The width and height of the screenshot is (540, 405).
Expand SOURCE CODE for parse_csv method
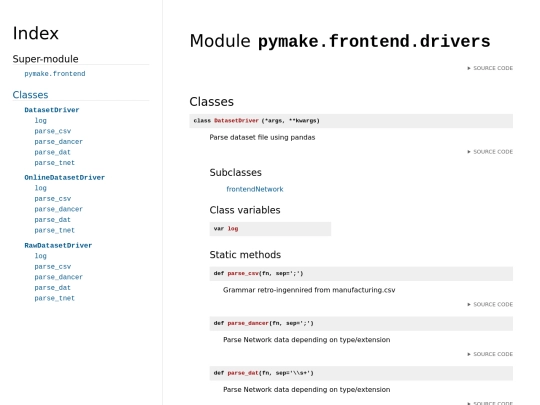pos(490,304)
